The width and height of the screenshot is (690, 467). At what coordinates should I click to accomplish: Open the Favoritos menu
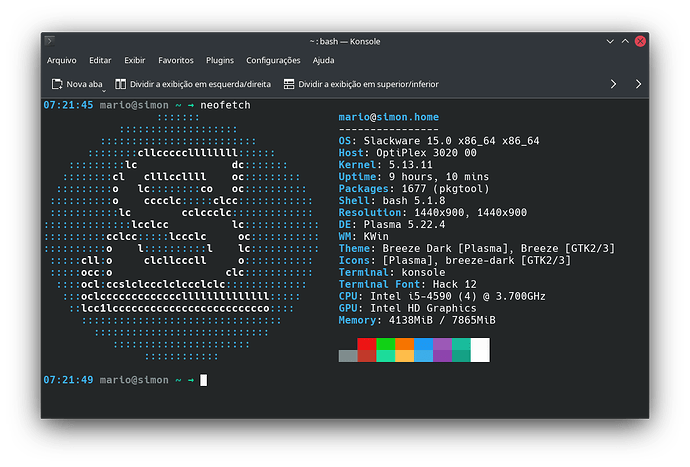pyautogui.click(x=176, y=60)
